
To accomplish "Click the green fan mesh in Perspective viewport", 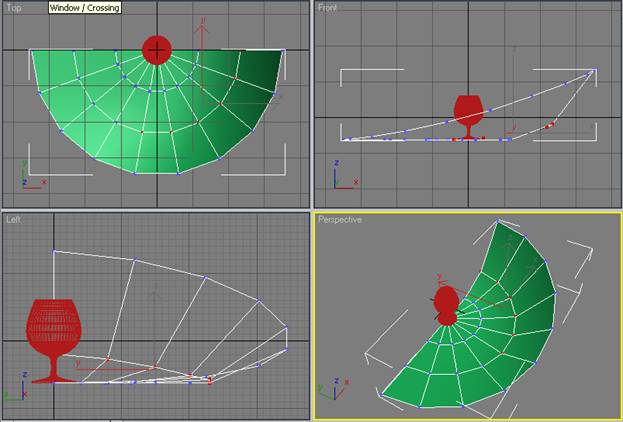I will [500, 330].
